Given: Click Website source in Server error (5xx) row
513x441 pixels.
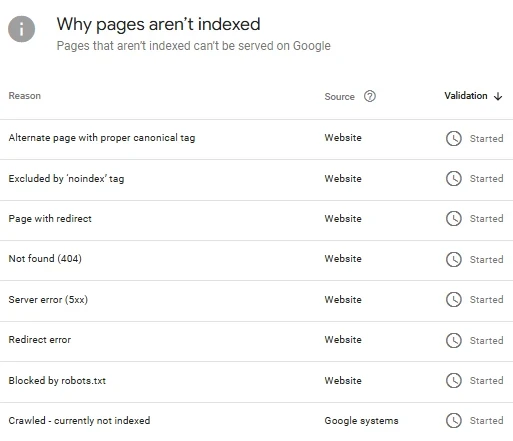Looking at the screenshot, I should point(343,300).
